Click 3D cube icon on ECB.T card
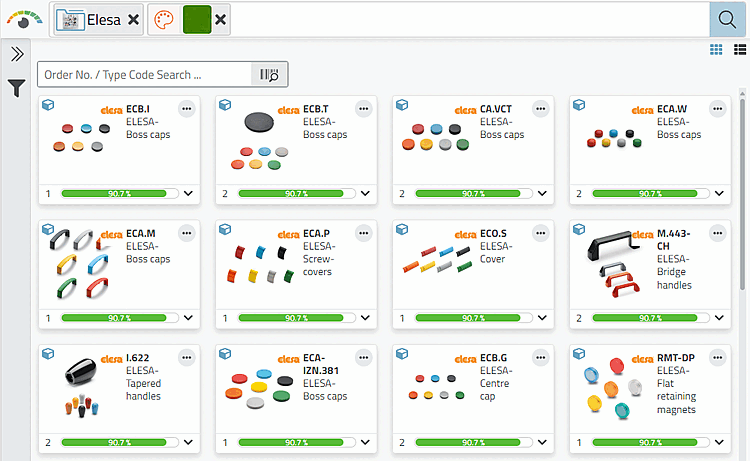 [225, 105]
